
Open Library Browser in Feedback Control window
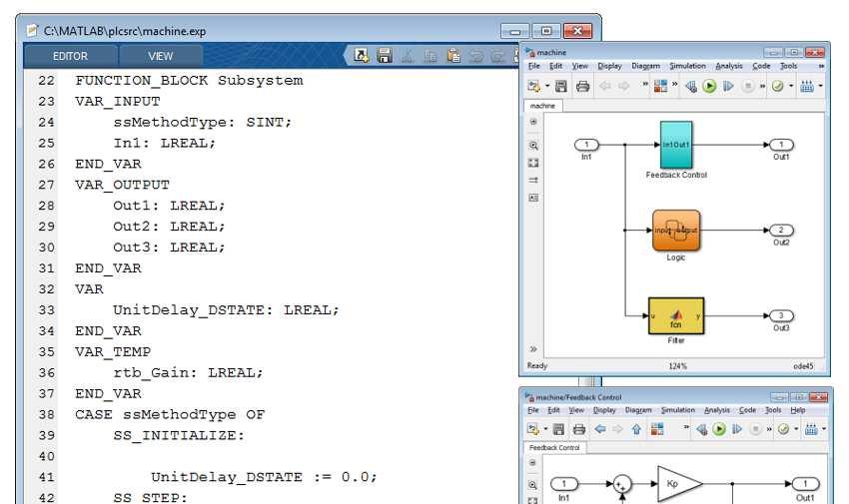(x=657, y=429)
